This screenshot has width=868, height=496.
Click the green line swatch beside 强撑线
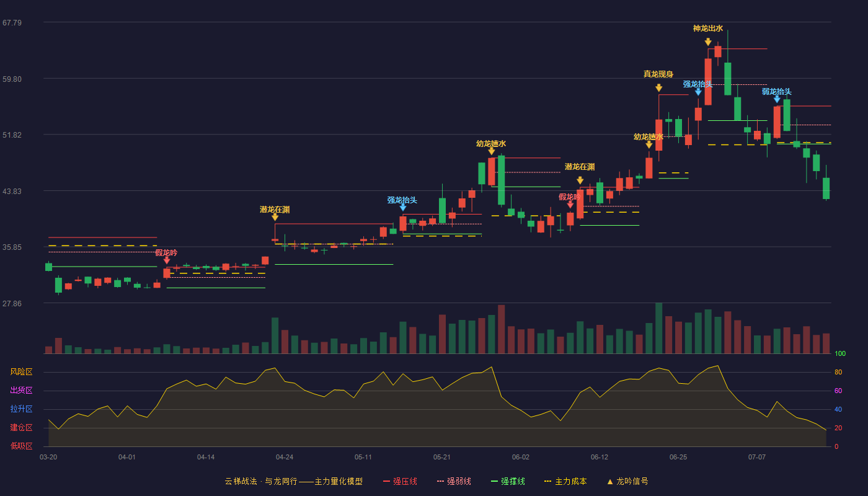[494, 481]
